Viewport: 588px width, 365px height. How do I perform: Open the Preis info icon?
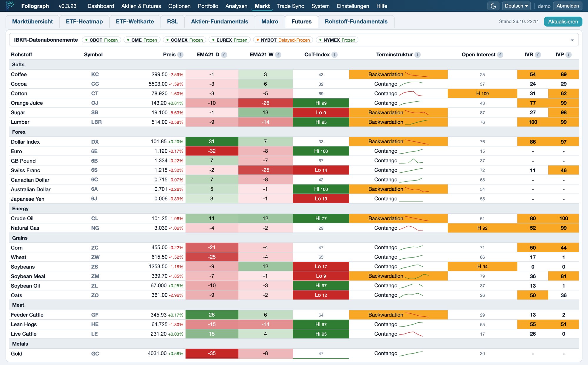point(181,55)
